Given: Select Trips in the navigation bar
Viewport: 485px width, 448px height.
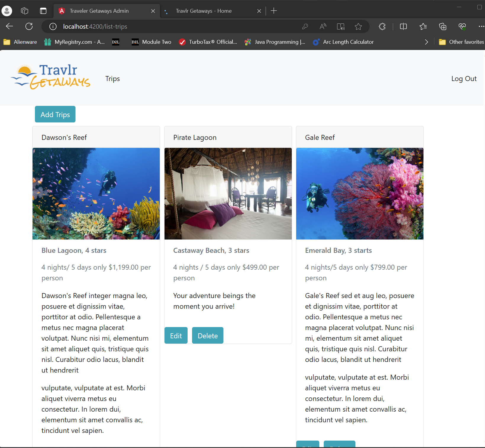Looking at the screenshot, I should (x=112, y=79).
